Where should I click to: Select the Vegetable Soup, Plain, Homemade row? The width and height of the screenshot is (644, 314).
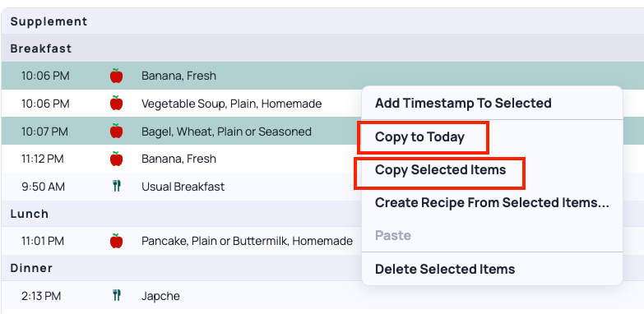click(181, 104)
